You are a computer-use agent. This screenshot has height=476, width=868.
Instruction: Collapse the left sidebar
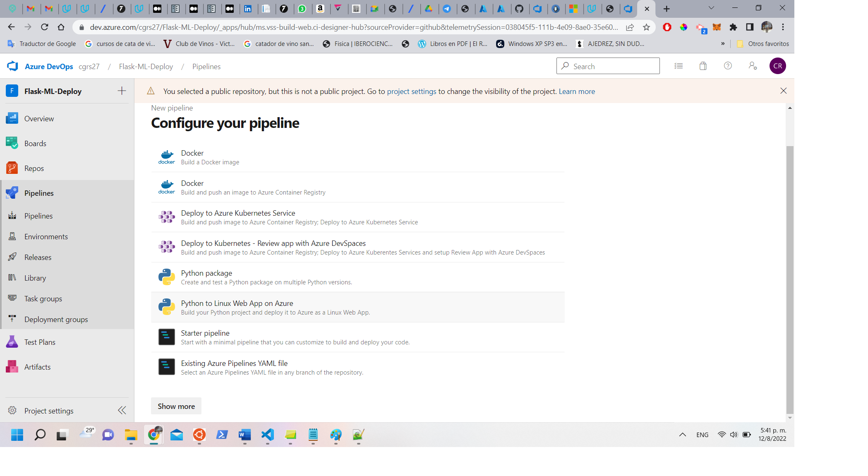(x=122, y=410)
